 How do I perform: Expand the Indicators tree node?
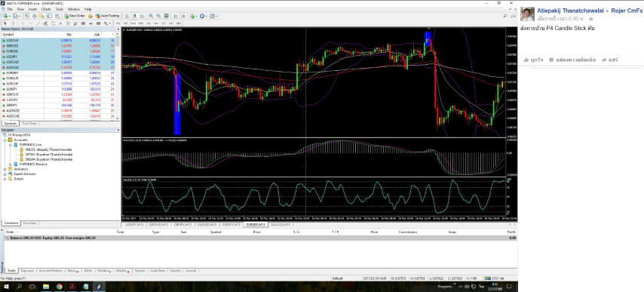click(5, 169)
